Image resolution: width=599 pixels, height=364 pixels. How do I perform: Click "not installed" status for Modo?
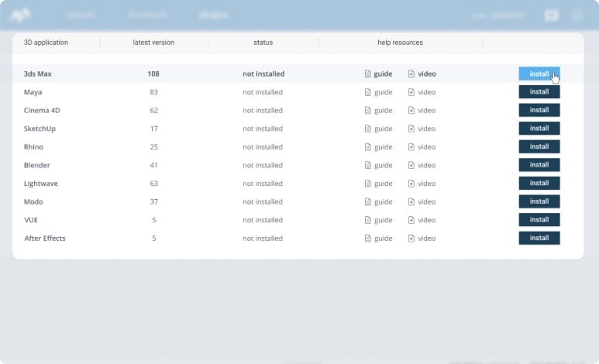[263, 201]
